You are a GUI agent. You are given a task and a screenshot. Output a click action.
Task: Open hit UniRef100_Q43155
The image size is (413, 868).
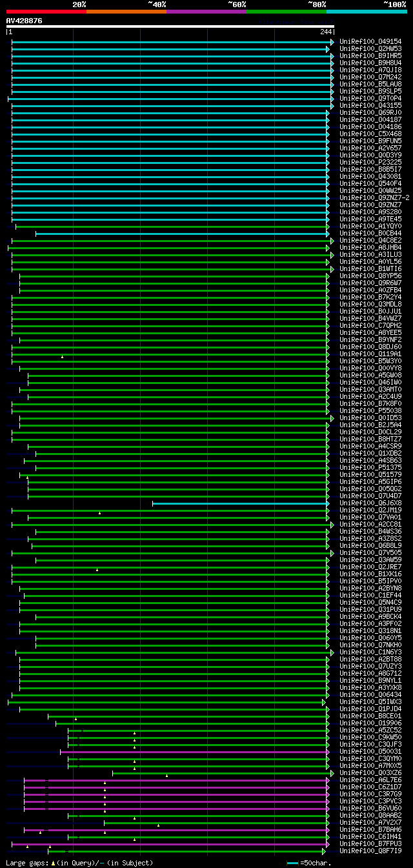(370, 106)
